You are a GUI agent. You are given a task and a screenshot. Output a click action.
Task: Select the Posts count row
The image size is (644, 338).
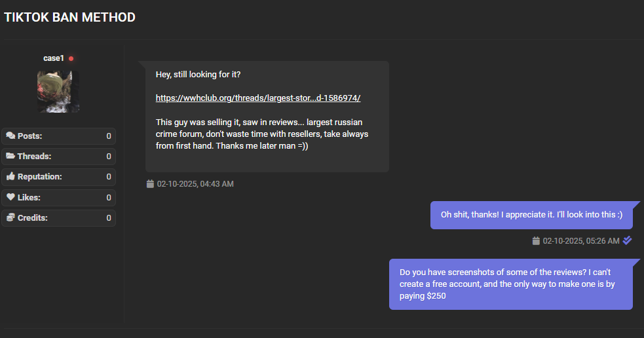[59, 136]
